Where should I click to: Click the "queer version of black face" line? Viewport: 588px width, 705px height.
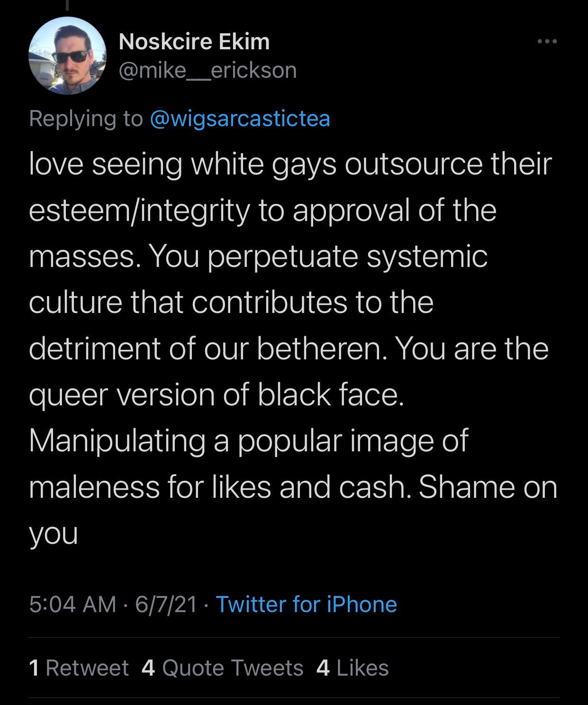216,395
